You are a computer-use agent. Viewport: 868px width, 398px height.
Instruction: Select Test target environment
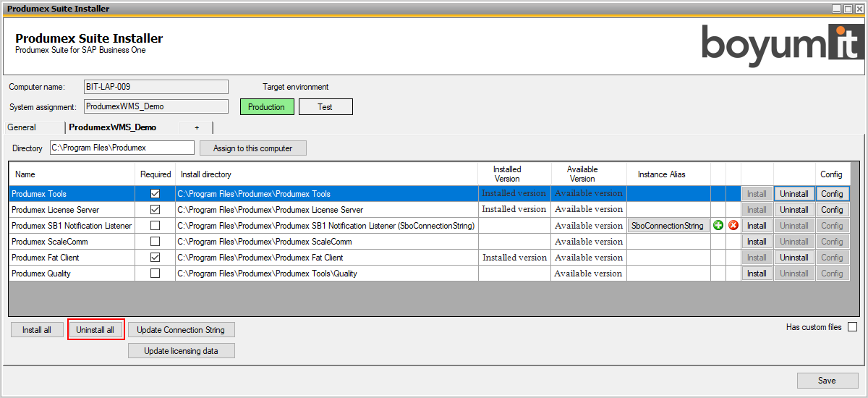[x=325, y=107]
